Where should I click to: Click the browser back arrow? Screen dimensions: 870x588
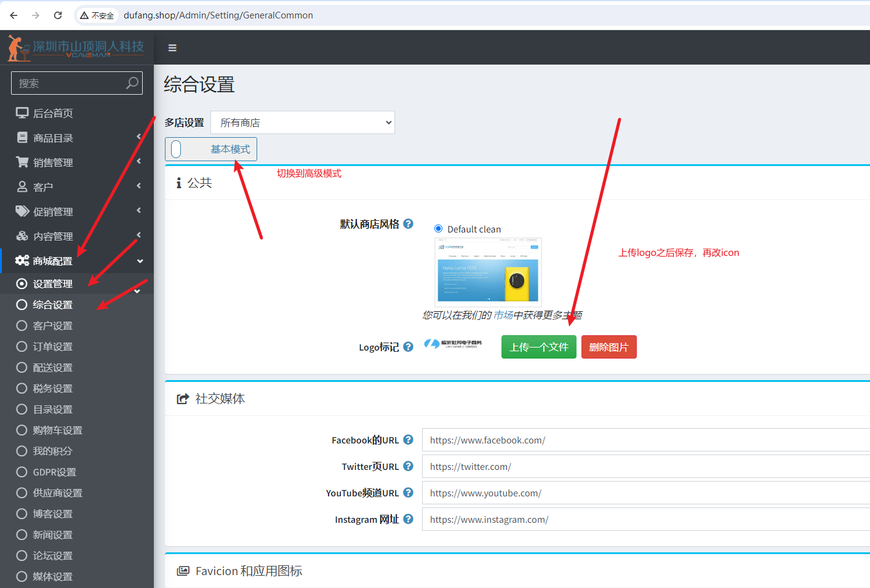click(14, 15)
